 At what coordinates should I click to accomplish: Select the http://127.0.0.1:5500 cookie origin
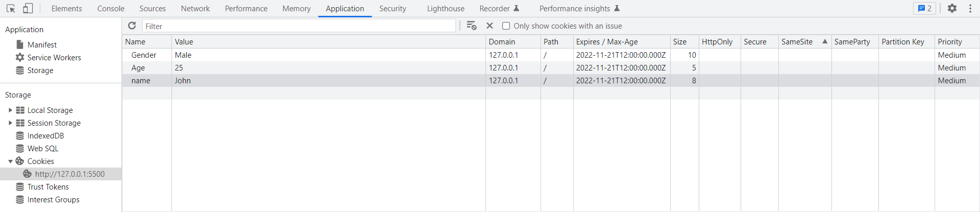[69, 174]
